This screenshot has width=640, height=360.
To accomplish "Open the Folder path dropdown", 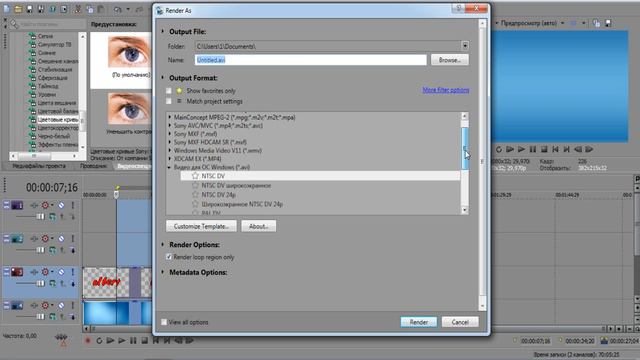I will coord(465,46).
